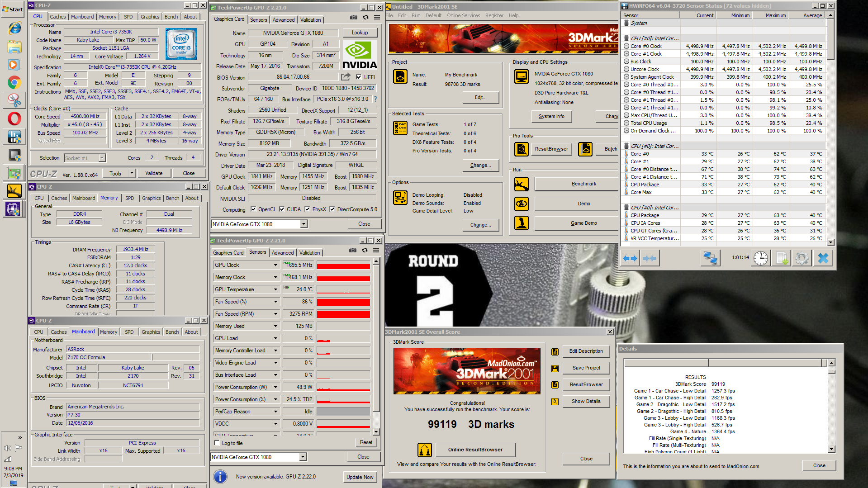Image resolution: width=868 pixels, height=488 pixels.
Task: Switch to Advanced tab in top GPU-Z window
Action: point(284,20)
